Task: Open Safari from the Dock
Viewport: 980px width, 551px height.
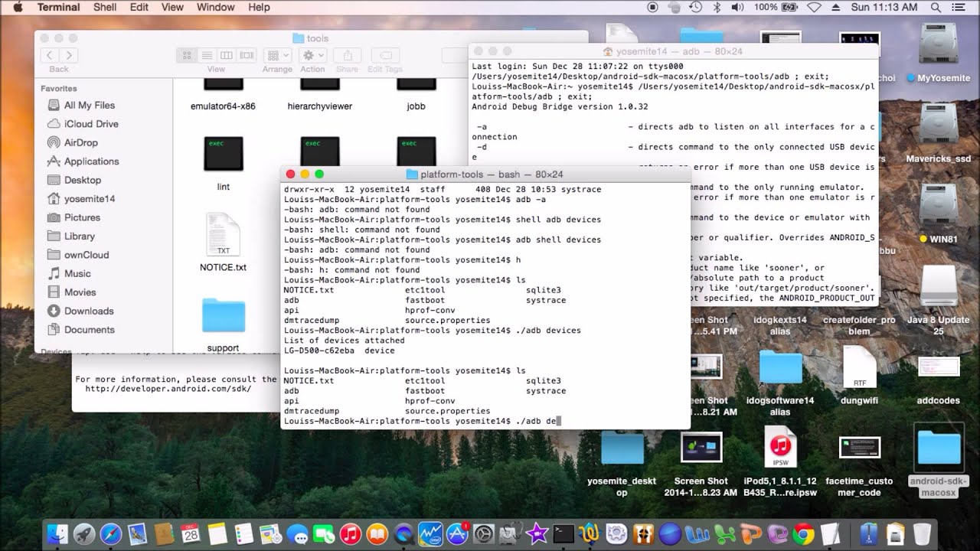Action: coord(111,533)
